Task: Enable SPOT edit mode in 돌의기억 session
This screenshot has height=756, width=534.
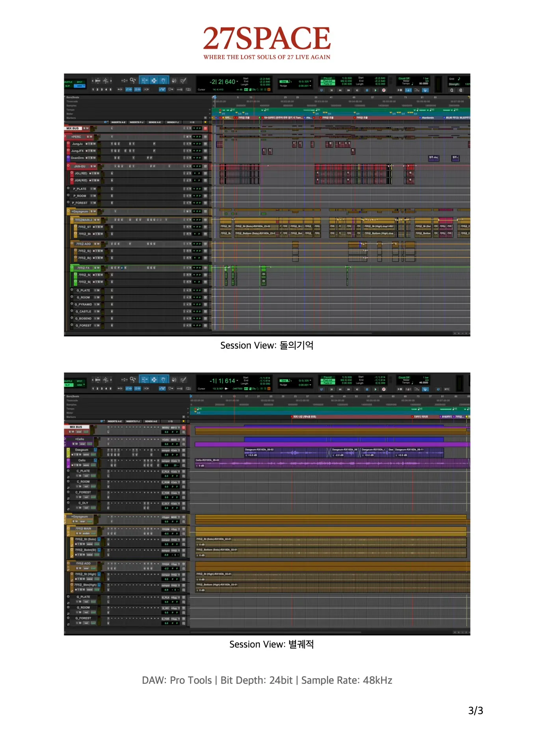Action: tap(80, 82)
